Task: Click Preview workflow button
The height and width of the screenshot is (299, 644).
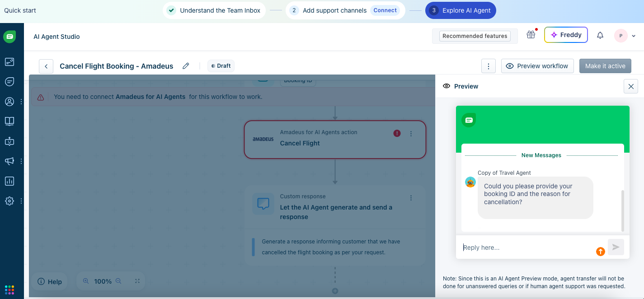Action: (537, 66)
